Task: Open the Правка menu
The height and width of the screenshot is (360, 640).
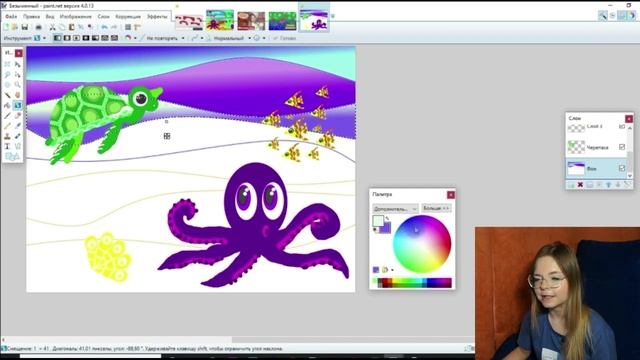Action: click(x=31, y=17)
